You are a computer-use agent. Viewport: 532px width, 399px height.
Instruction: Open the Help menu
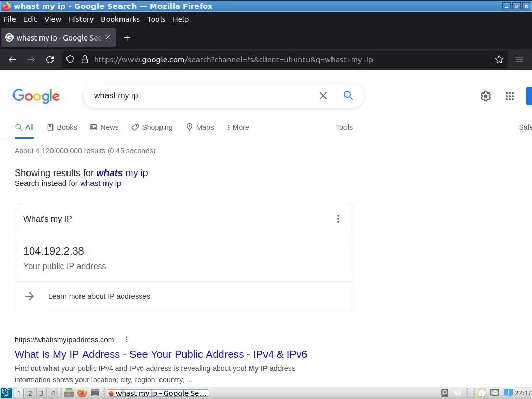pyautogui.click(x=180, y=19)
